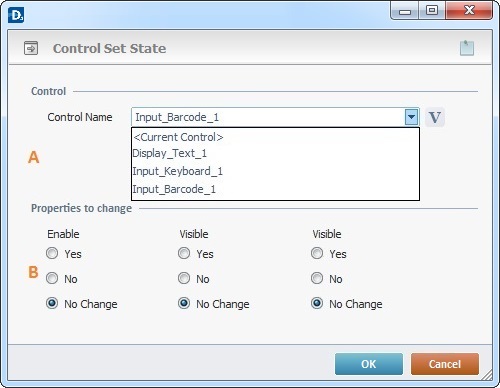Click the V variable button beside Control Name

(435, 117)
